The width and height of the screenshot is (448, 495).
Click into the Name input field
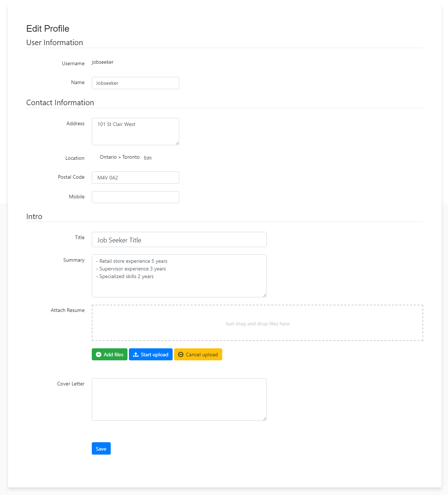point(135,83)
